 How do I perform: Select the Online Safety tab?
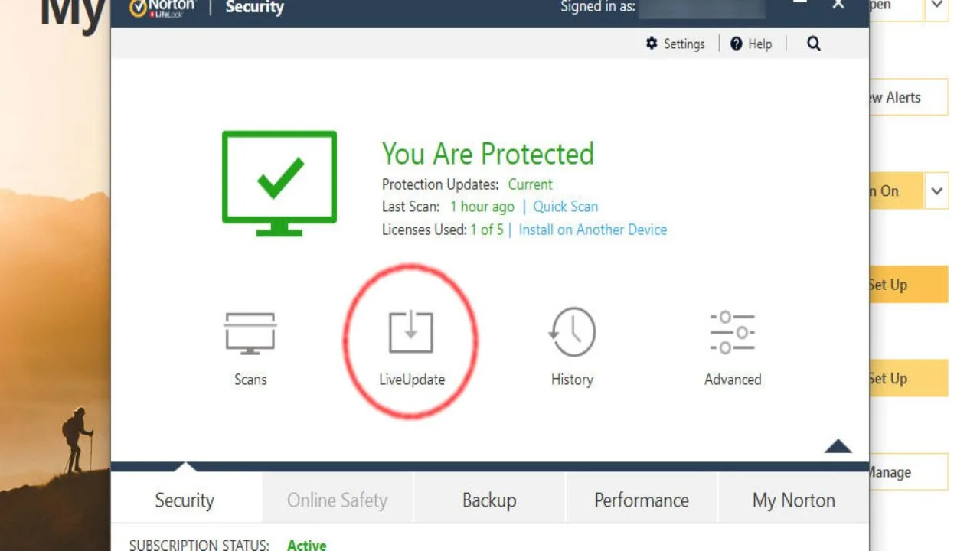click(337, 500)
